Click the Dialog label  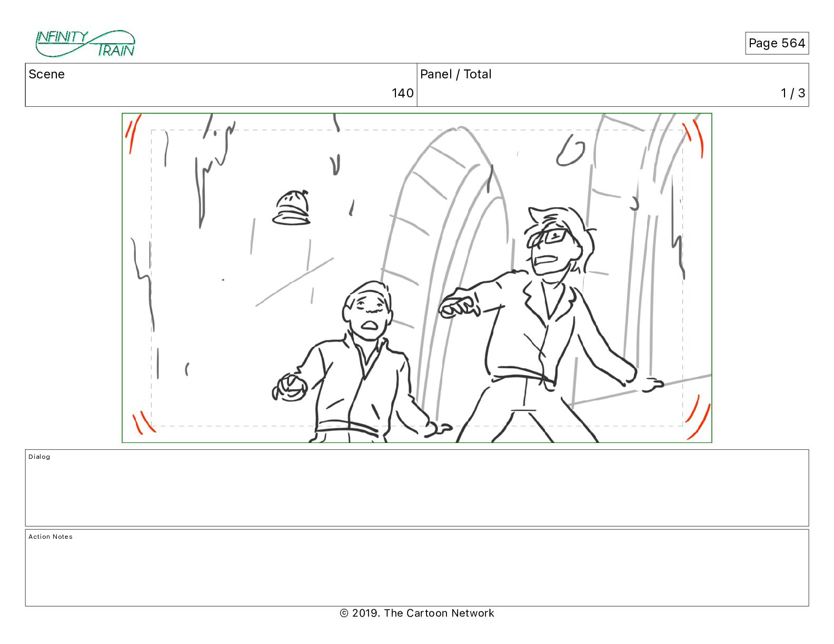(39, 457)
